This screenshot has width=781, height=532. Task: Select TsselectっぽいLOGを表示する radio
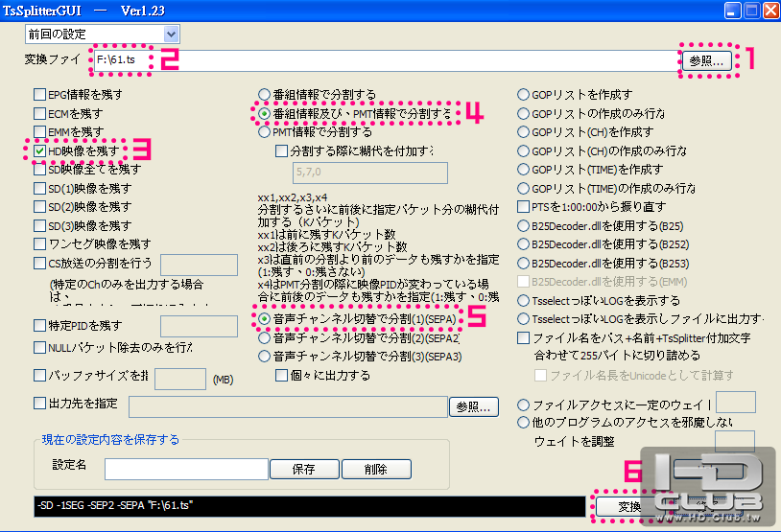(x=523, y=301)
